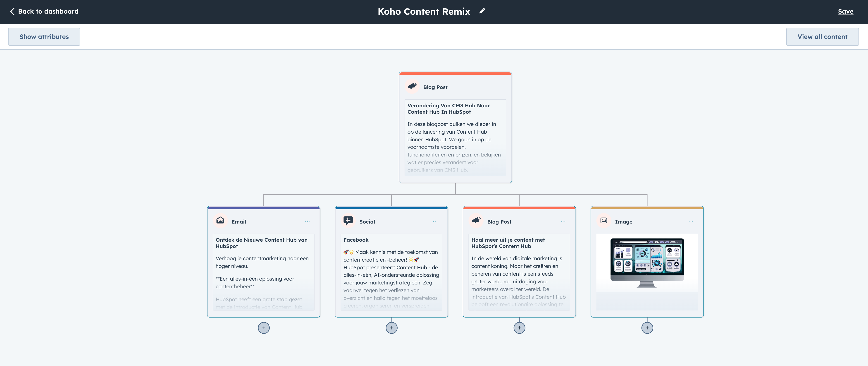The width and height of the screenshot is (868, 366).
Task: Click the megaphone icon on the top Blog Post card
Action: click(x=412, y=86)
